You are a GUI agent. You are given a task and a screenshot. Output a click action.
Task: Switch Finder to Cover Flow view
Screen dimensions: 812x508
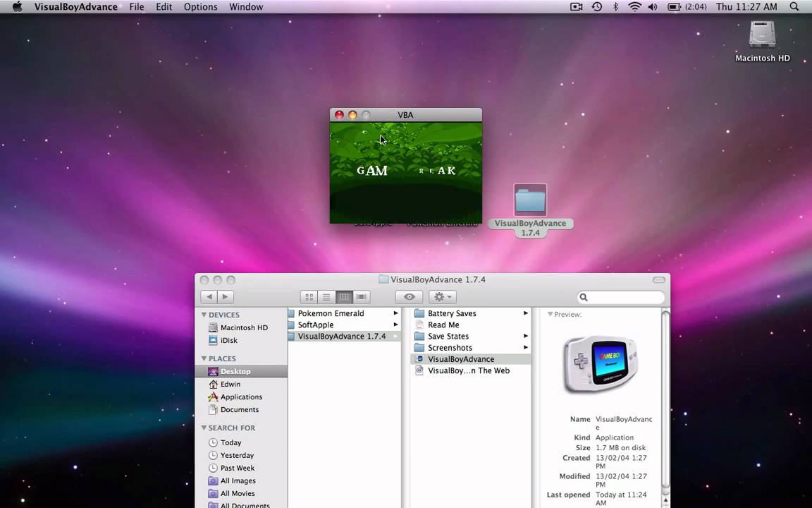pyautogui.click(x=362, y=297)
